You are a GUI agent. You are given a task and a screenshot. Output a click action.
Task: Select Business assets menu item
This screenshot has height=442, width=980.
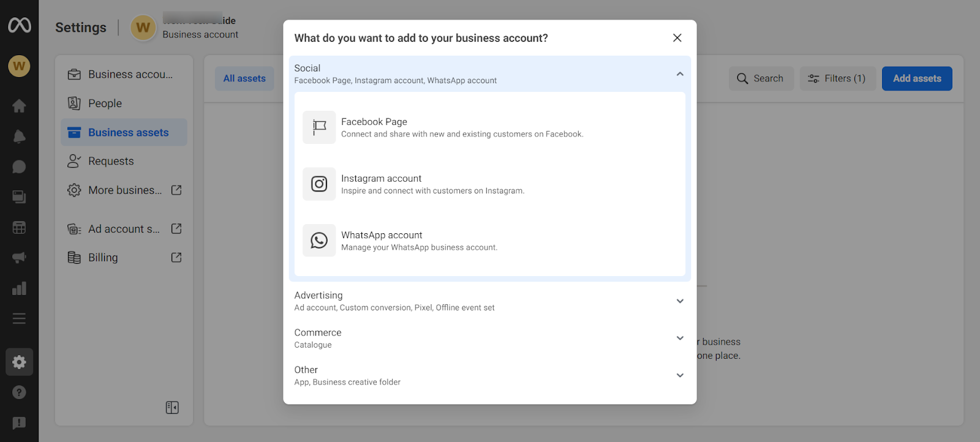click(x=124, y=132)
